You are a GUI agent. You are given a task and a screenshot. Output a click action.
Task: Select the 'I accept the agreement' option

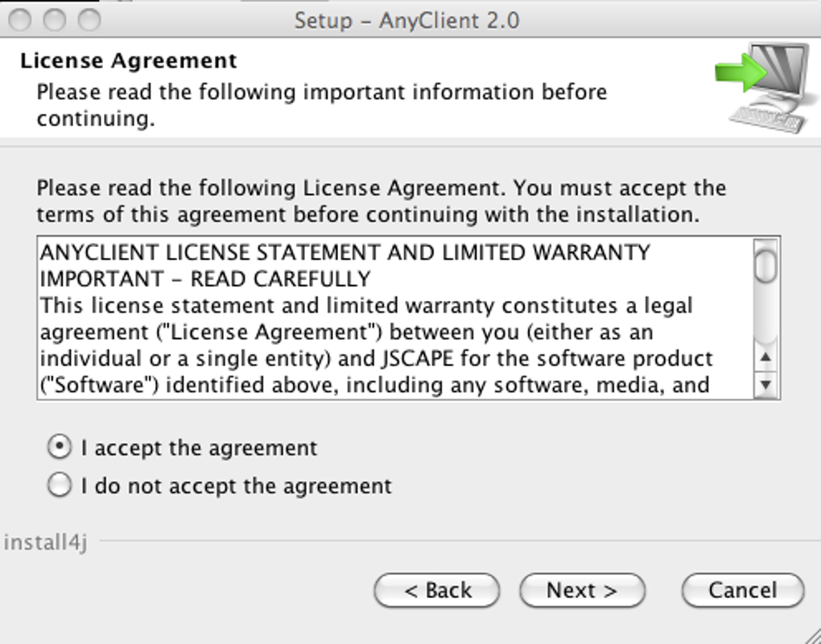pos(60,447)
